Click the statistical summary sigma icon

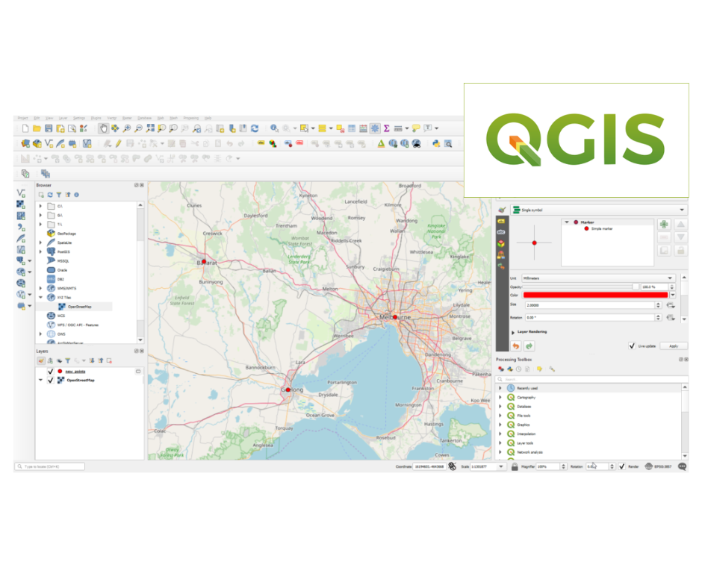tap(387, 128)
